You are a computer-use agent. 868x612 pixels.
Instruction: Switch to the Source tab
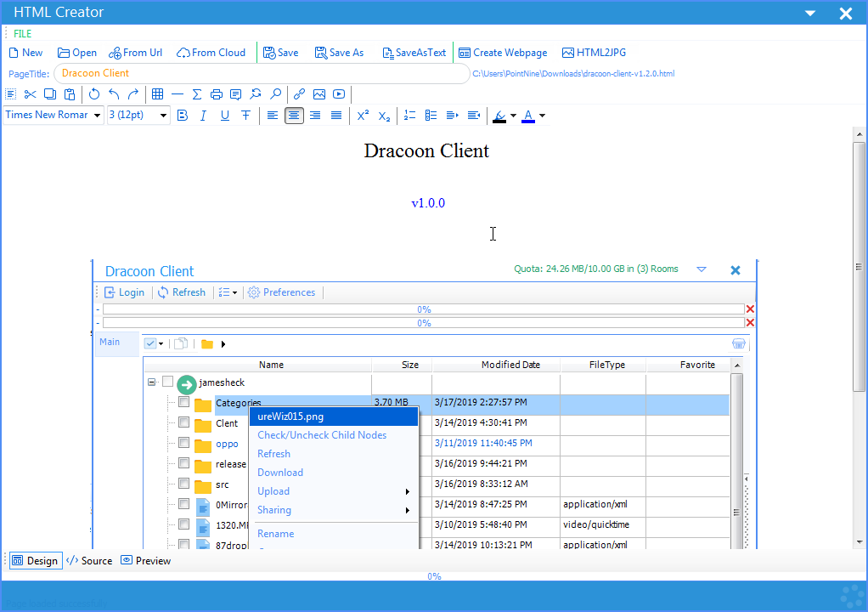tap(89, 560)
